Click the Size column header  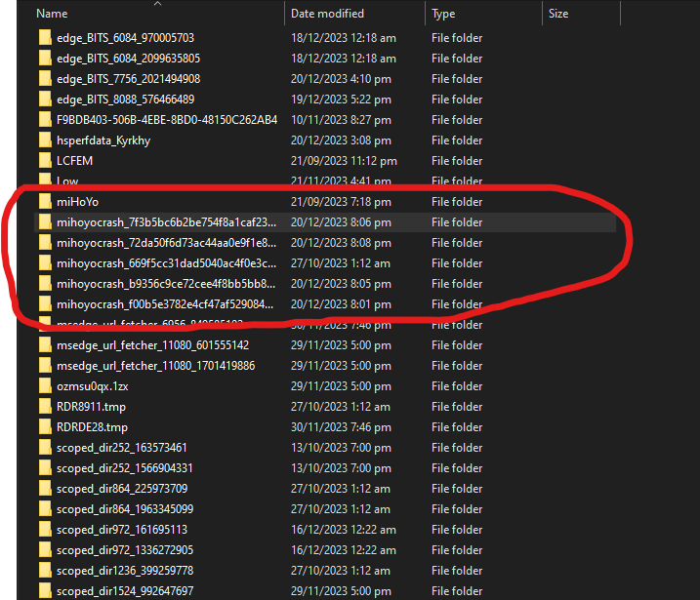tap(558, 14)
